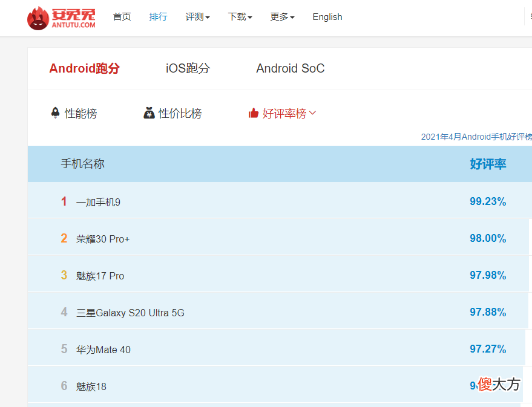The width and height of the screenshot is (532, 407).
Task: Click the 好评率 column header
Action: [488, 164]
